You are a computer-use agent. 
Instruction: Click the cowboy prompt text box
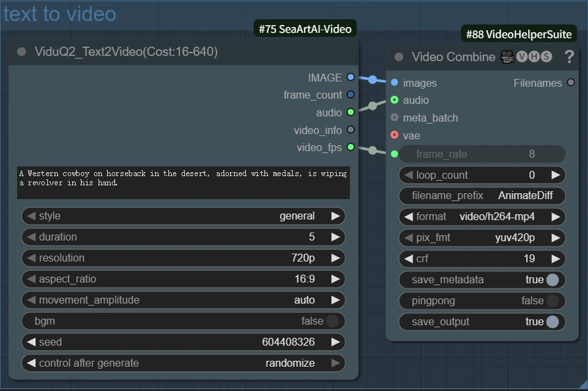point(183,183)
